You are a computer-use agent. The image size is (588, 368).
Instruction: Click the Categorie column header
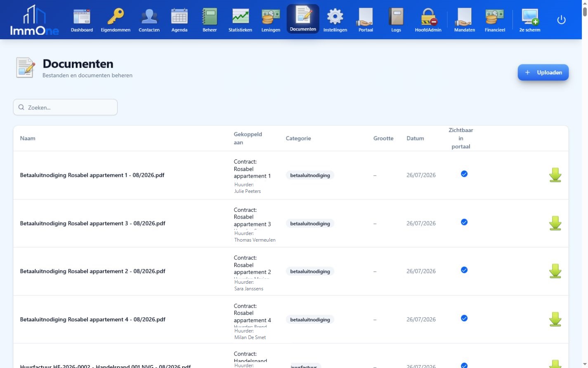(x=298, y=138)
